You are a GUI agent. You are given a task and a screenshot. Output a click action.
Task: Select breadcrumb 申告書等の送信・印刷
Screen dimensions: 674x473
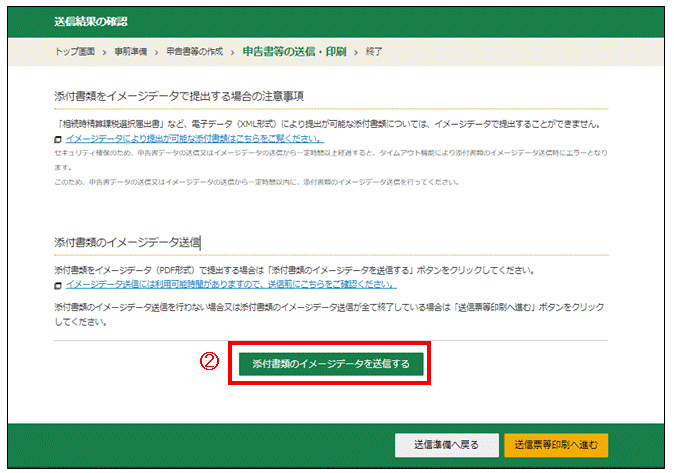click(x=294, y=52)
